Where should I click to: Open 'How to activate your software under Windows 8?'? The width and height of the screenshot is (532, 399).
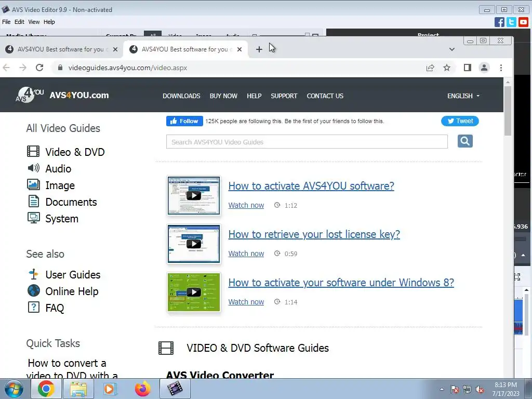pyautogui.click(x=341, y=282)
